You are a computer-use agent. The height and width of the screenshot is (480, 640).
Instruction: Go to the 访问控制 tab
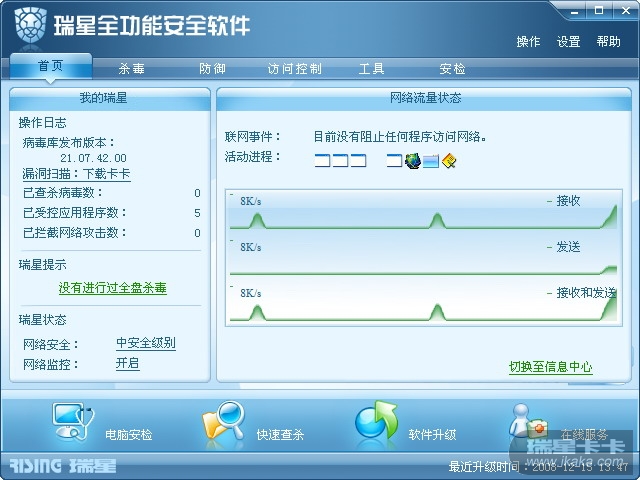tap(295, 69)
